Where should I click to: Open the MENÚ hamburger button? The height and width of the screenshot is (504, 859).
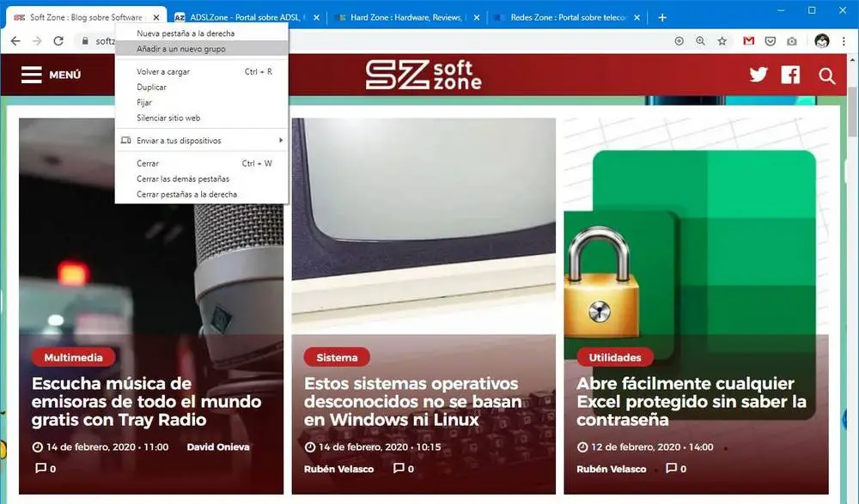pyautogui.click(x=51, y=75)
